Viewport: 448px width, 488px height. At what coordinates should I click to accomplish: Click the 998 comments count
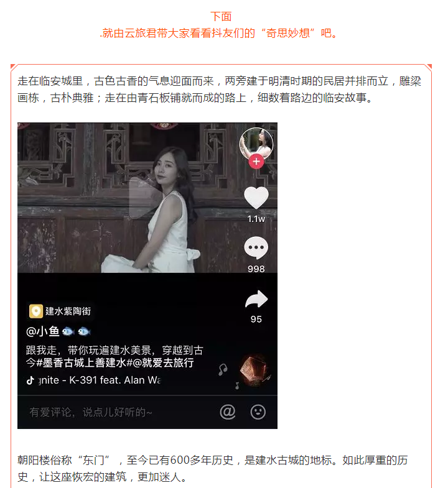click(256, 269)
